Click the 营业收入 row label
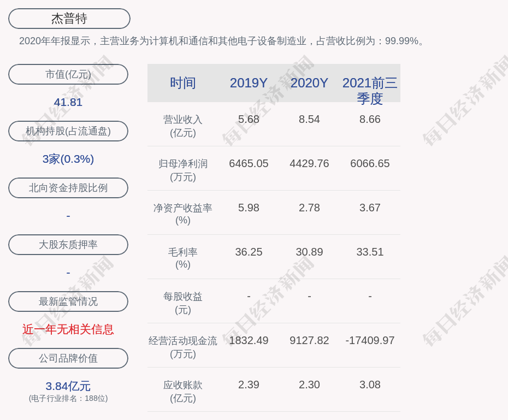 tap(183, 126)
